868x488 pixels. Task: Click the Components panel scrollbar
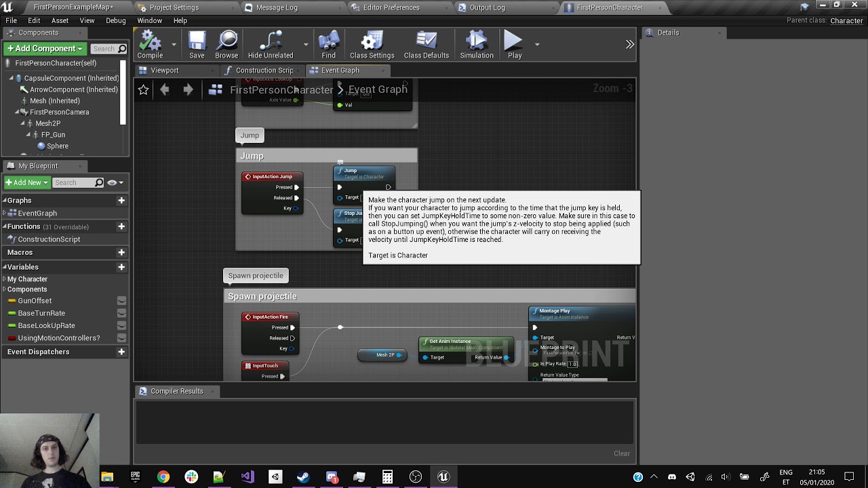click(x=123, y=92)
